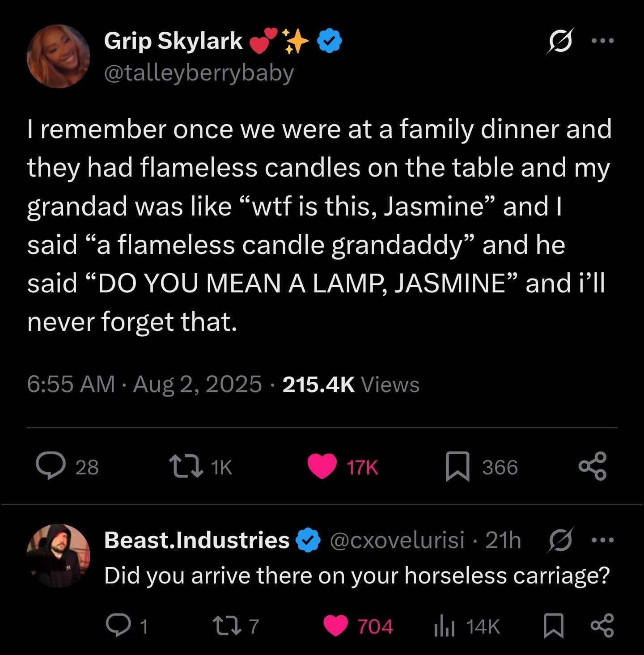Share the main post via share icon
This screenshot has height=655, width=644.
[593, 466]
